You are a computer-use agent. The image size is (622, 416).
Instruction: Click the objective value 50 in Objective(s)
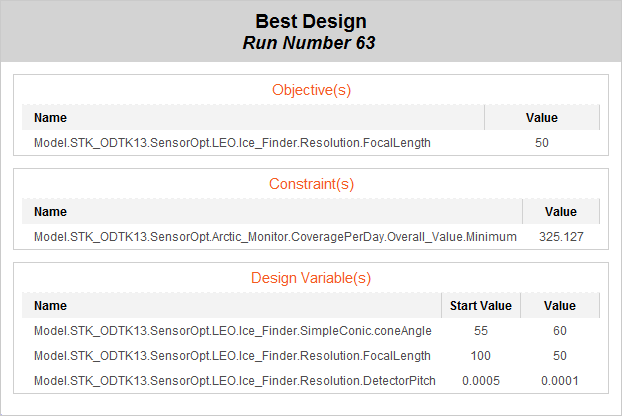(x=542, y=143)
